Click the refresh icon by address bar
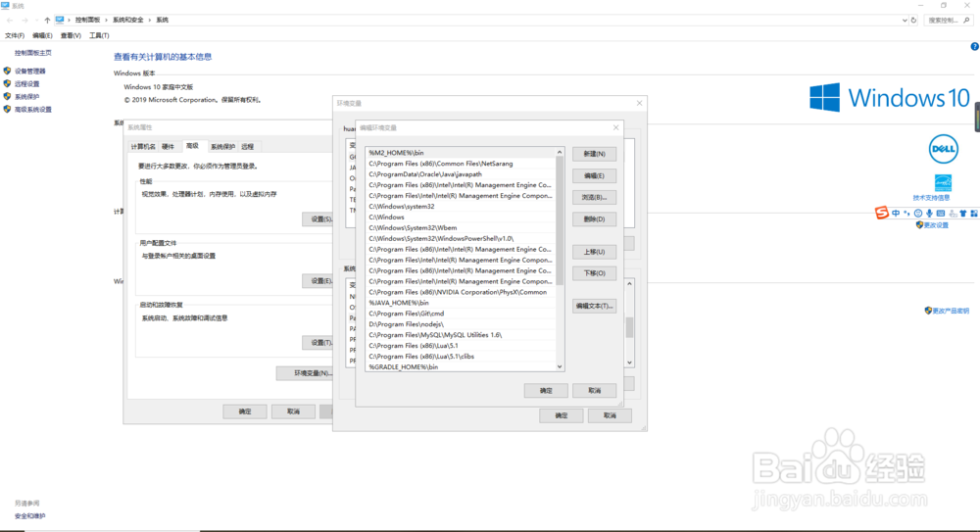Screen dimensions: 980x532 point(913,20)
